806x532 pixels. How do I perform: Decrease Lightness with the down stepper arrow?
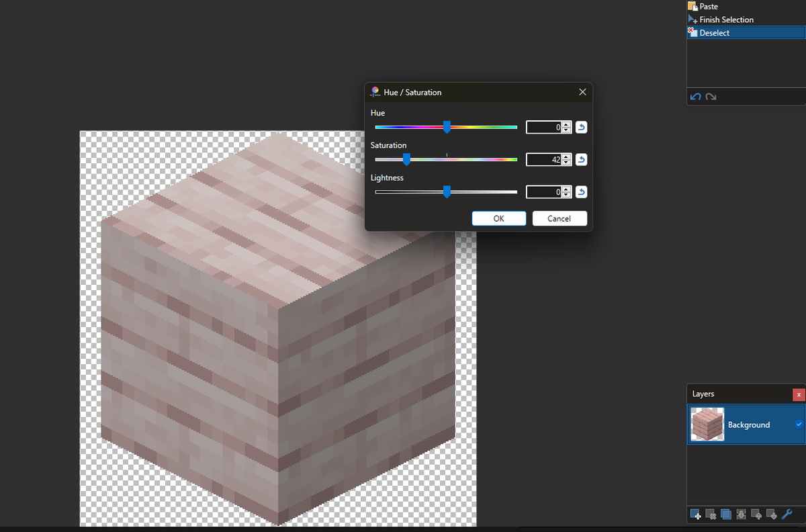coord(566,195)
